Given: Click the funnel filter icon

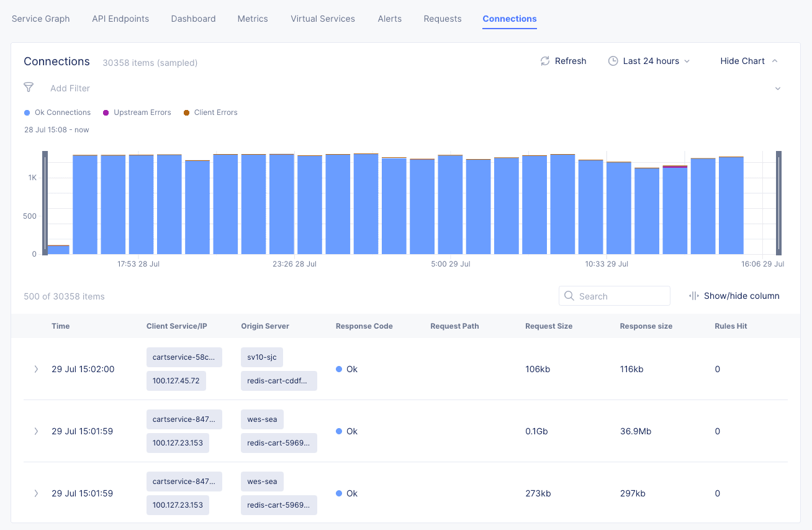Looking at the screenshot, I should pos(29,88).
